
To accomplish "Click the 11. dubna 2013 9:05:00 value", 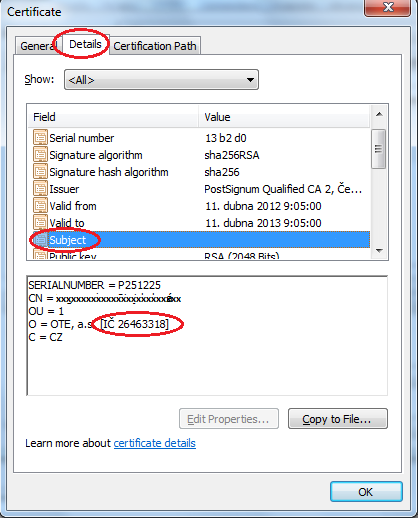I will point(263,223).
